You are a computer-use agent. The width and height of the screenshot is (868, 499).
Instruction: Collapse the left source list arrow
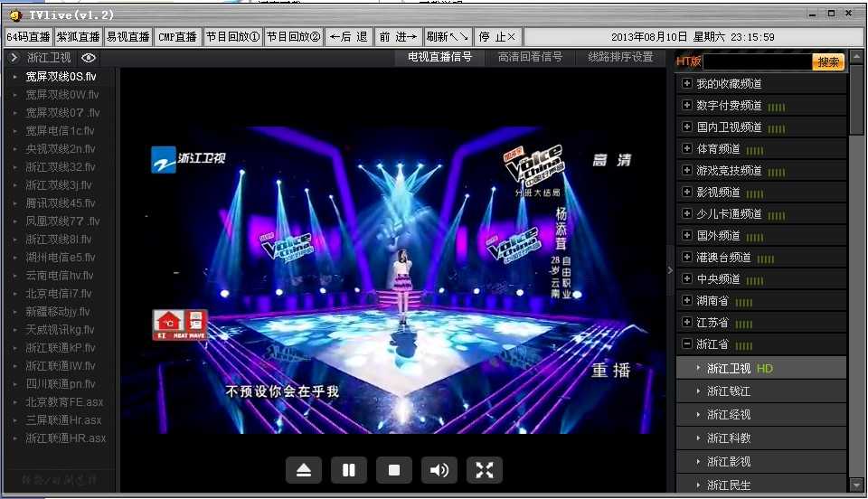click(x=14, y=58)
